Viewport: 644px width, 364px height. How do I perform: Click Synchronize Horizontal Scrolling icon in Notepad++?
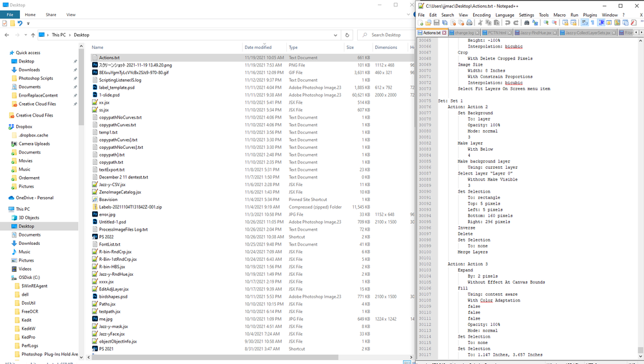(x=573, y=23)
